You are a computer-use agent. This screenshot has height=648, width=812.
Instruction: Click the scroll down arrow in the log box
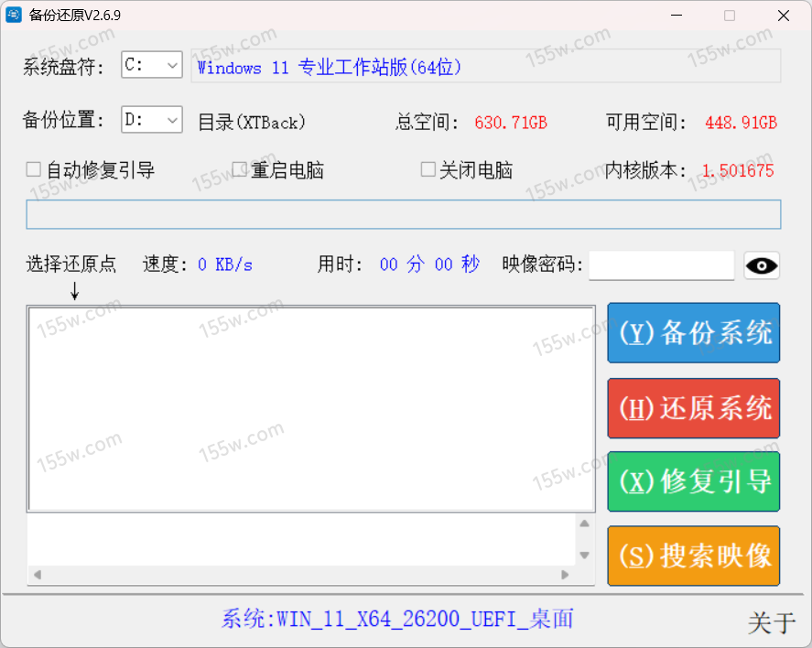584,555
